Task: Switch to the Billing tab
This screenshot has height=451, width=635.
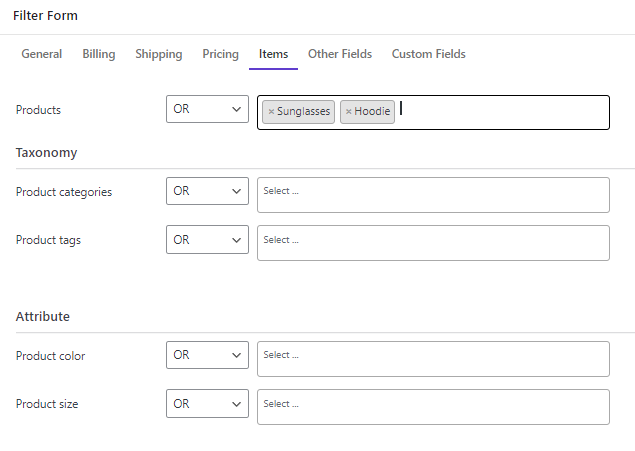Action: [99, 54]
